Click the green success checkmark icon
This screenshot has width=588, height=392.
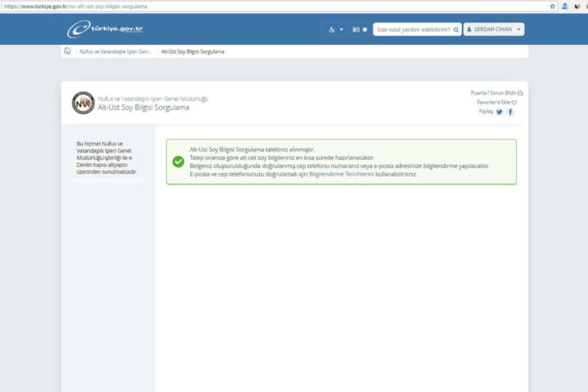178,161
